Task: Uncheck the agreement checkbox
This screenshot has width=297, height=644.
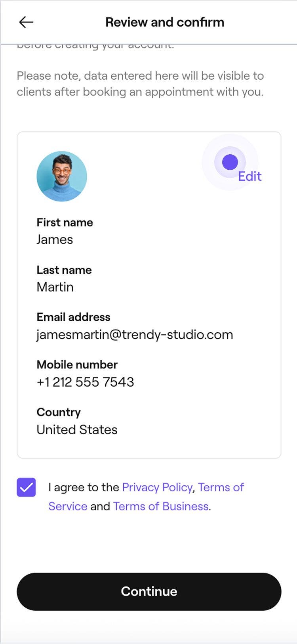Action: click(26, 487)
